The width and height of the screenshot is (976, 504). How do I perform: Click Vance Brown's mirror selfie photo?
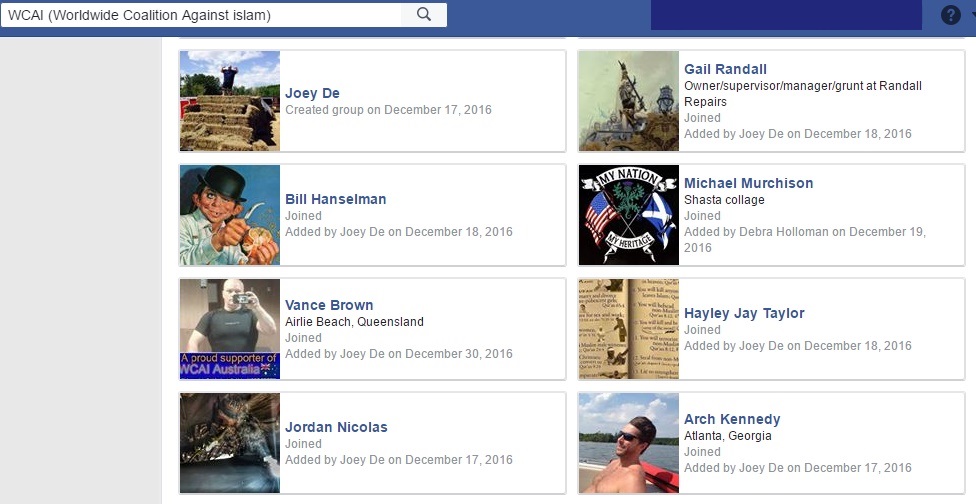230,329
